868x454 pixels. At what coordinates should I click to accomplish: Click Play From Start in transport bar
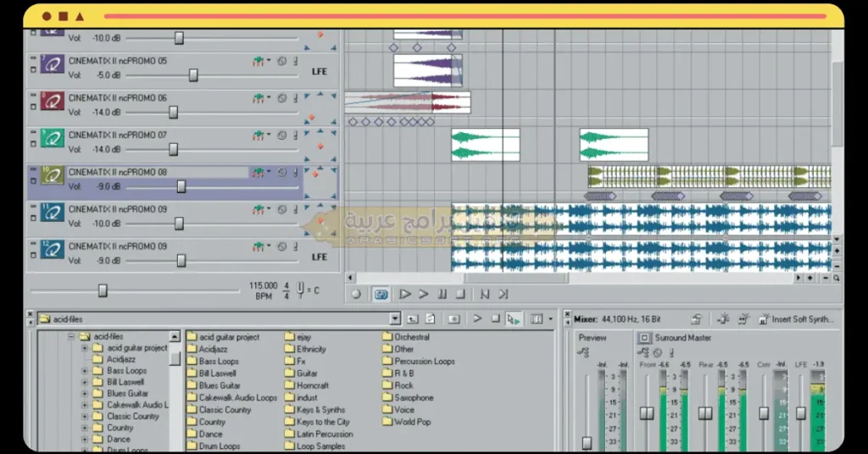point(404,294)
